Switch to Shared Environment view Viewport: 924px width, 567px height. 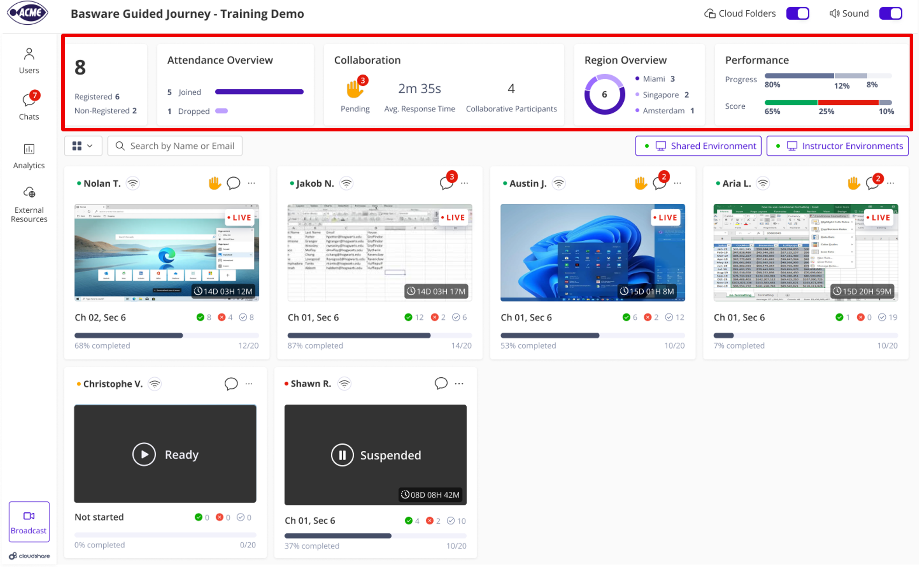(x=698, y=145)
